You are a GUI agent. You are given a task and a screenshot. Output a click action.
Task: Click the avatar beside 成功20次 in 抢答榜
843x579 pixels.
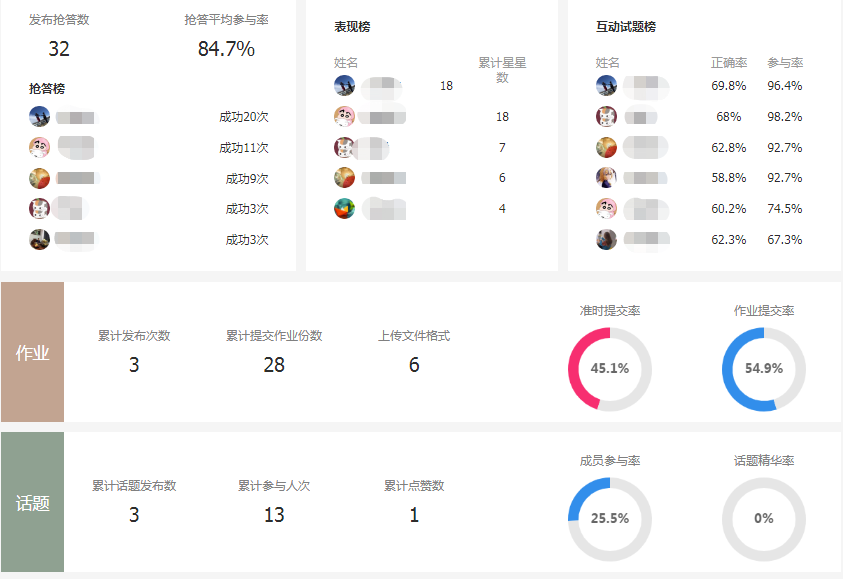tap(40, 116)
